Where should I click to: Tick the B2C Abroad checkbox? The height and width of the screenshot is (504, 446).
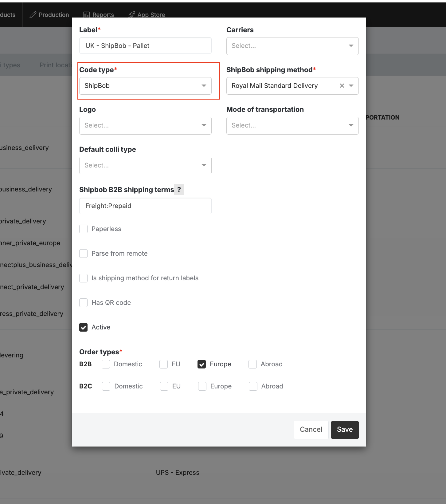point(253,386)
